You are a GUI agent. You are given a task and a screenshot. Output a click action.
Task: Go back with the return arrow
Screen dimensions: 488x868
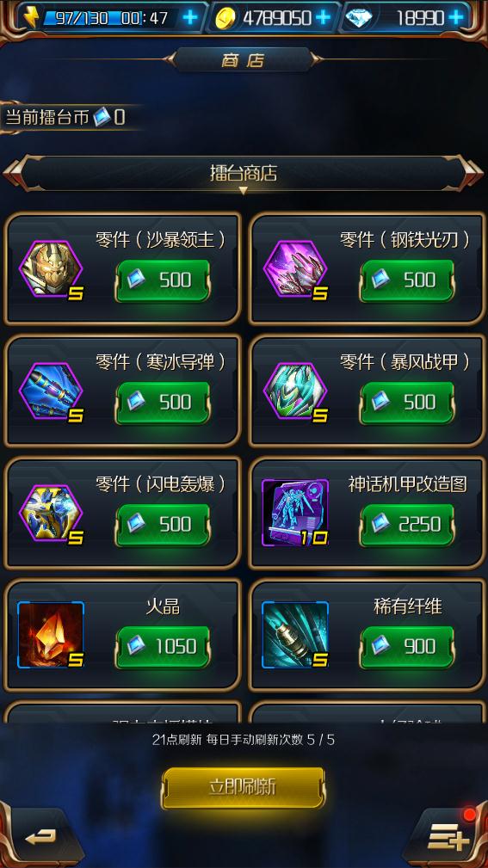(x=39, y=836)
